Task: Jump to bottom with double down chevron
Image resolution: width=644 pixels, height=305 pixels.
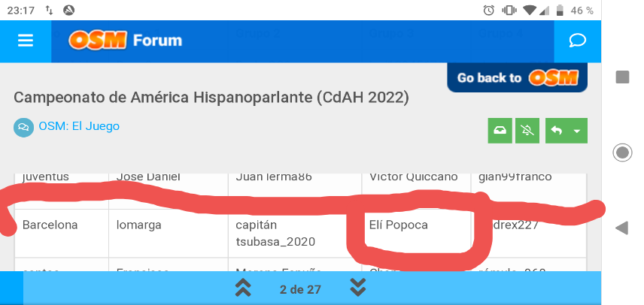Action: 357,288
